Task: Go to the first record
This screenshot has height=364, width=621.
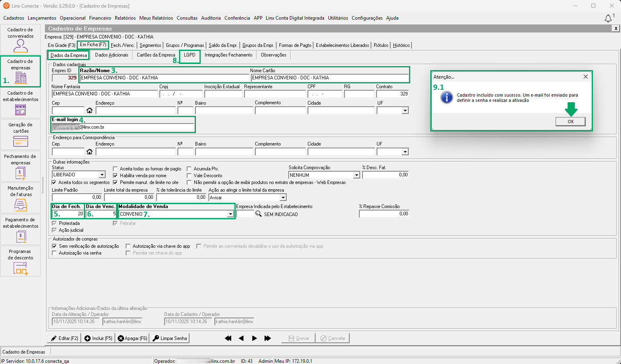Action: point(228,338)
